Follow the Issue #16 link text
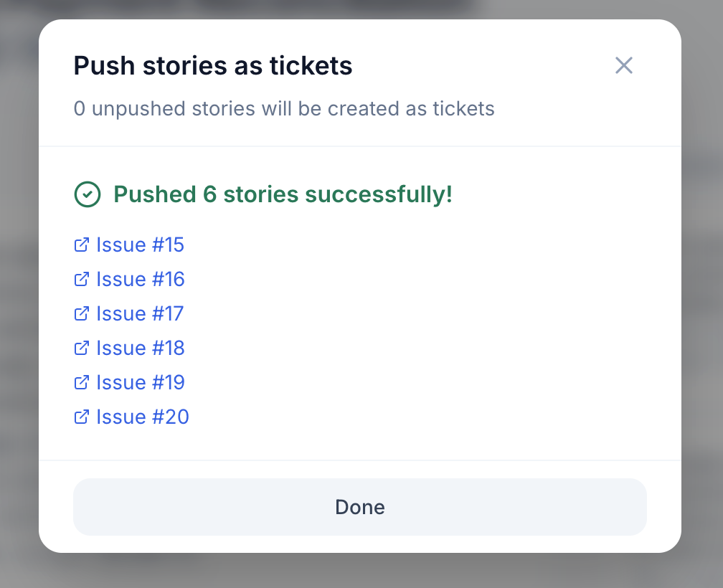 [x=141, y=280]
